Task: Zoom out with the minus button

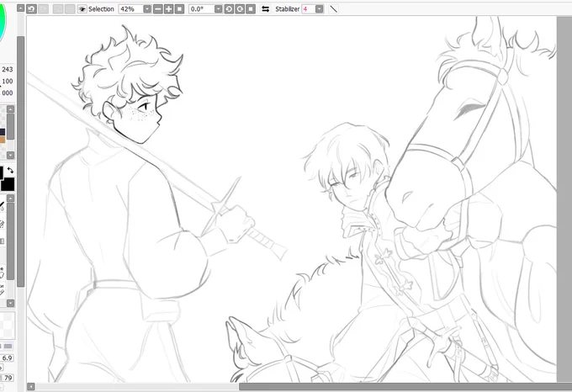Action: [158, 9]
